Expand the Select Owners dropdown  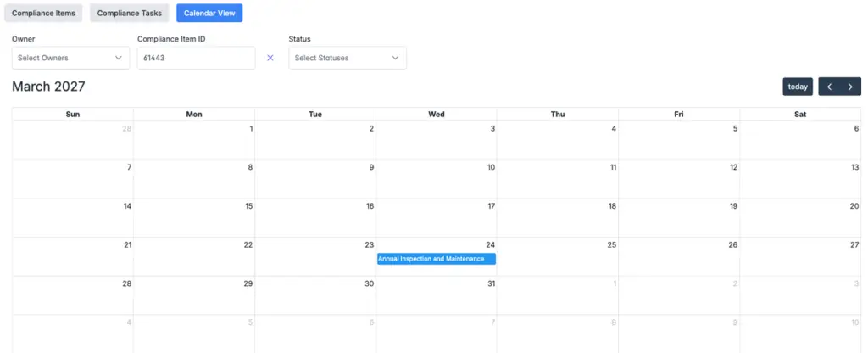pos(70,58)
